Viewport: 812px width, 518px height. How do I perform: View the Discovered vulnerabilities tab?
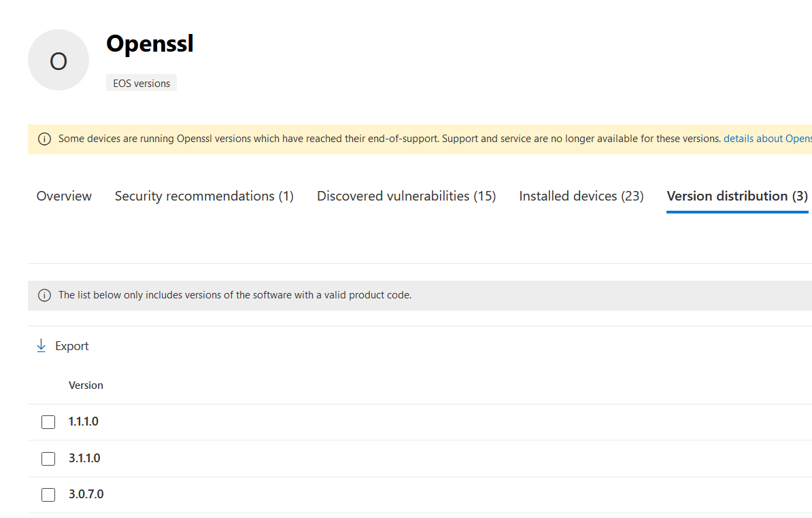pos(406,196)
